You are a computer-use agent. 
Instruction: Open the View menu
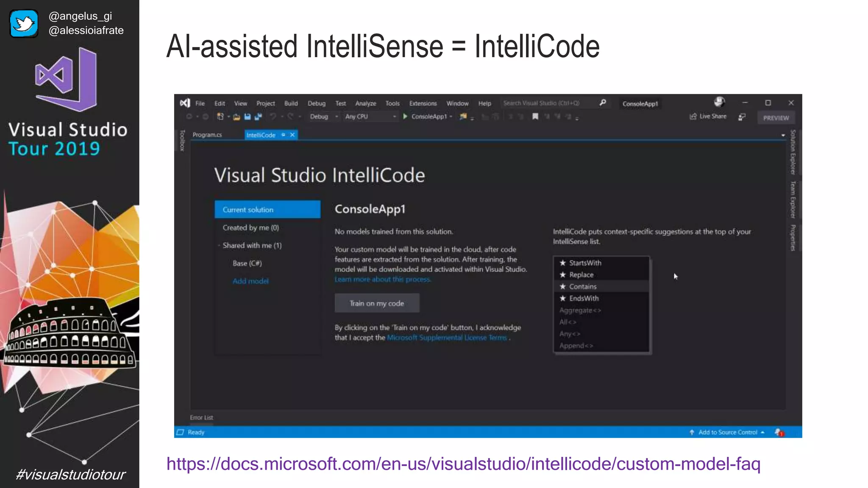click(x=241, y=103)
